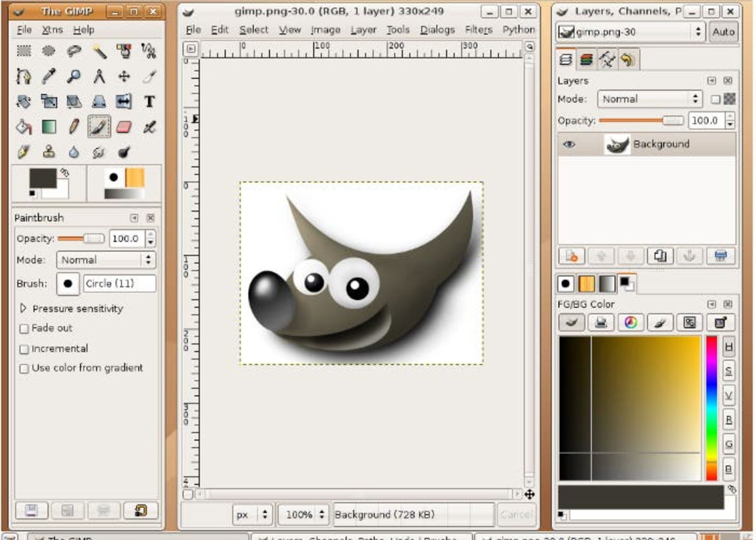Enable Use color from gradient
Viewport: 756px width, 540px height.
(25, 368)
